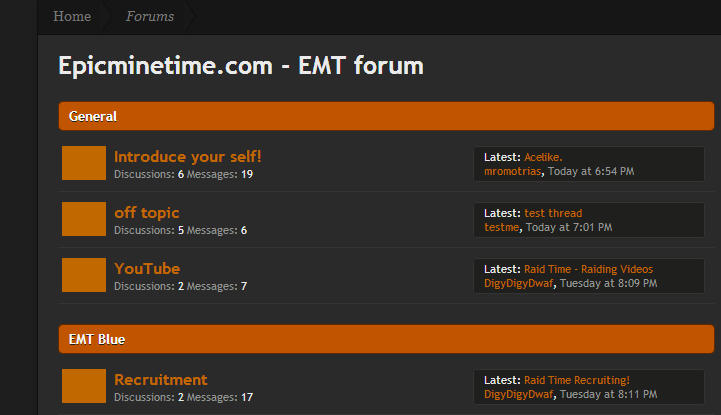
Task: Open the off topic forum
Action: [147, 212]
